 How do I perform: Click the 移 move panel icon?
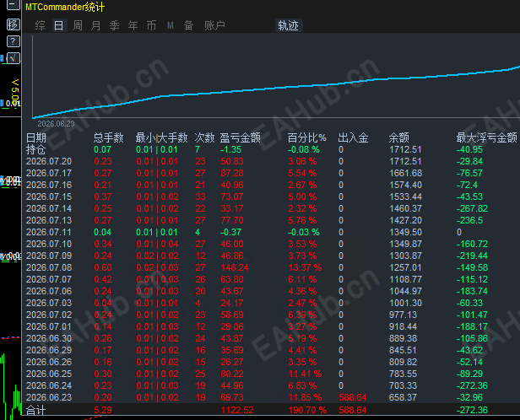(x=13, y=24)
